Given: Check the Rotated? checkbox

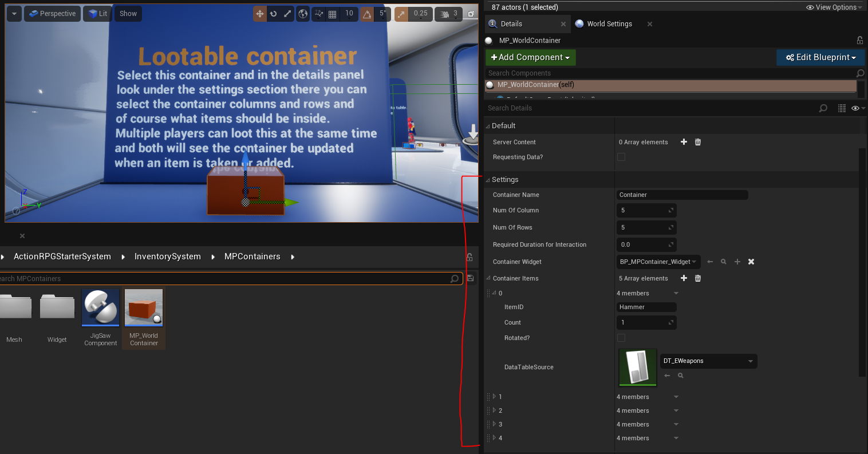Looking at the screenshot, I should (621, 338).
